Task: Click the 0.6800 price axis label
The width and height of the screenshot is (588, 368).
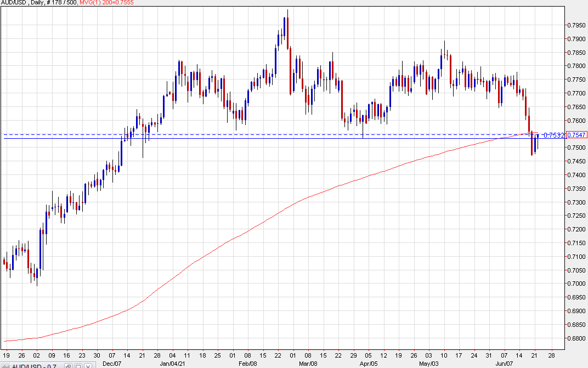Action: coord(576,338)
